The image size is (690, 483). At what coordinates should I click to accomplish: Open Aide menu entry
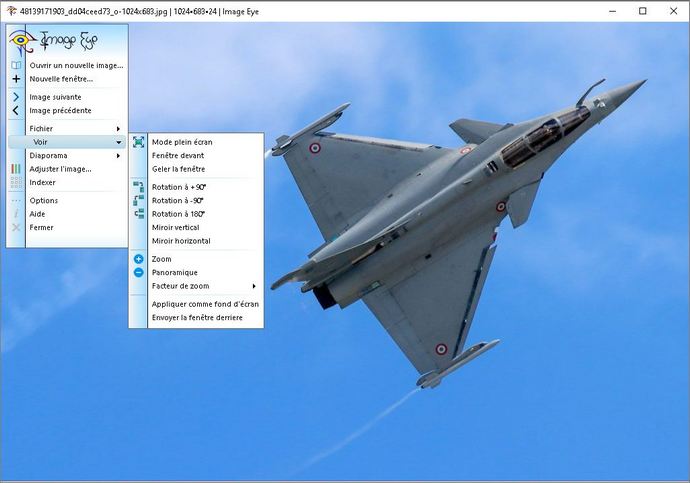(37, 214)
